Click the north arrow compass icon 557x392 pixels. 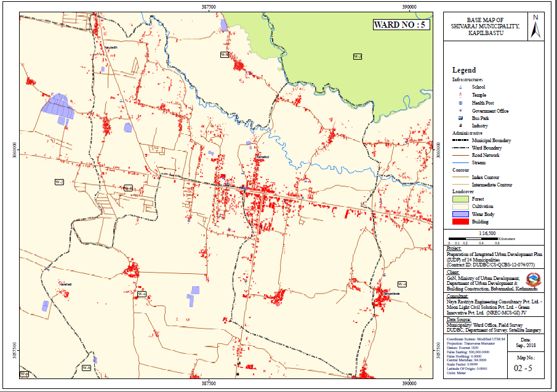coord(536,29)
